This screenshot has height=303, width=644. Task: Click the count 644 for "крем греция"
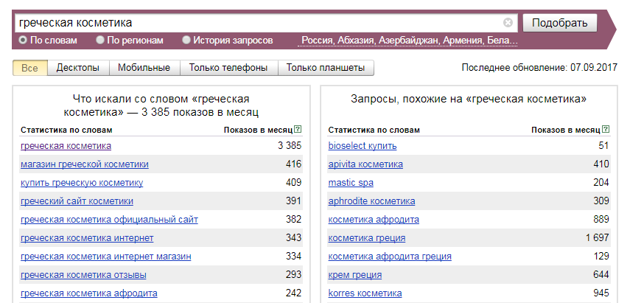[x=601, y=275]
